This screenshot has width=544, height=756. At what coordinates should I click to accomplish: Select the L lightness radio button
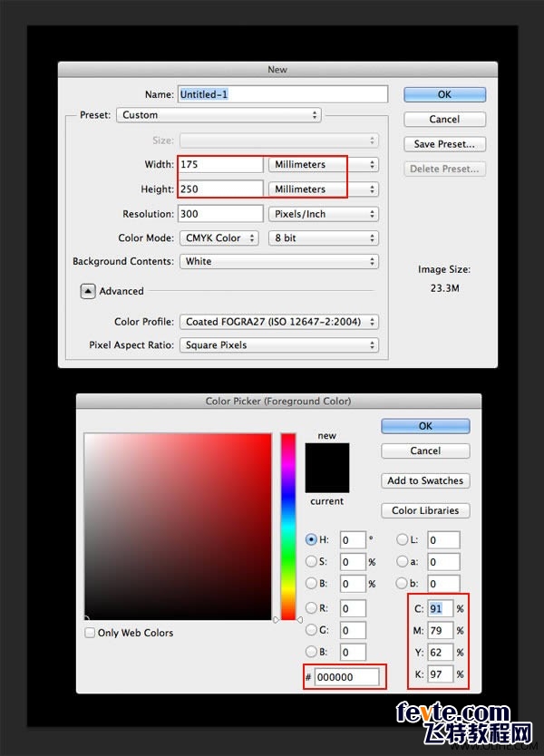(402, 539)
